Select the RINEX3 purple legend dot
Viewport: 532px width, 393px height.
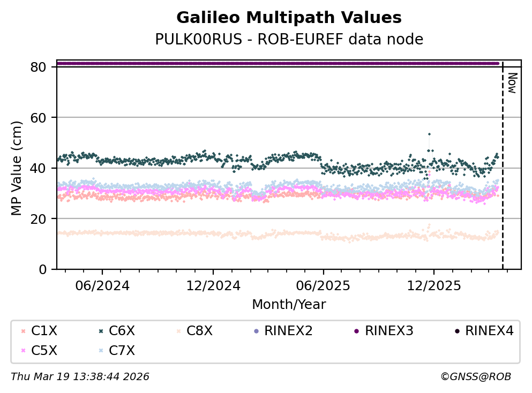(356, 331)
